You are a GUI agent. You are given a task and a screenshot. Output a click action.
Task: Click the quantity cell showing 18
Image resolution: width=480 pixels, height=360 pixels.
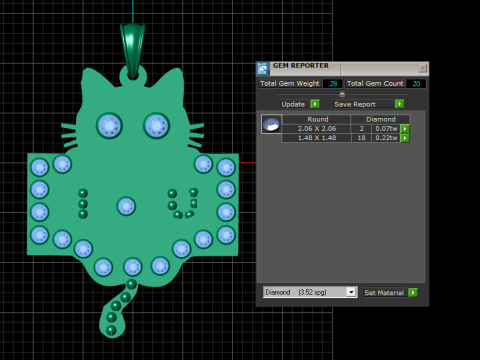(361, 138)
